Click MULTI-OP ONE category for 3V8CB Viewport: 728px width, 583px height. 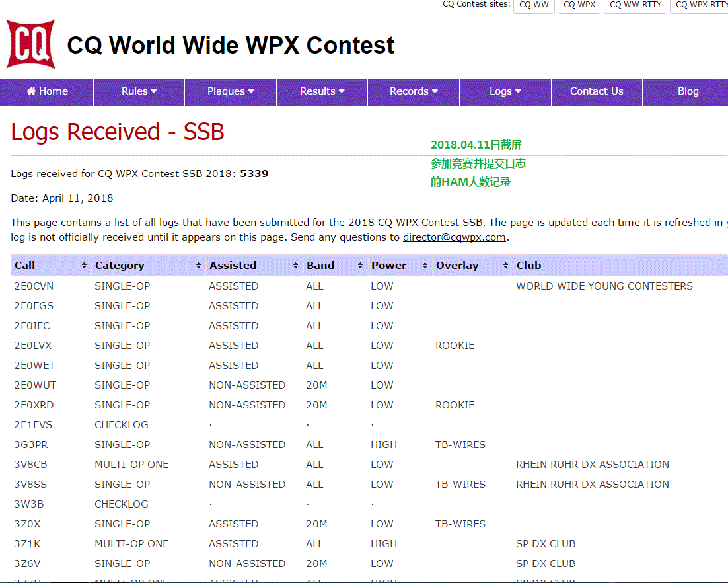click(132, 465)
